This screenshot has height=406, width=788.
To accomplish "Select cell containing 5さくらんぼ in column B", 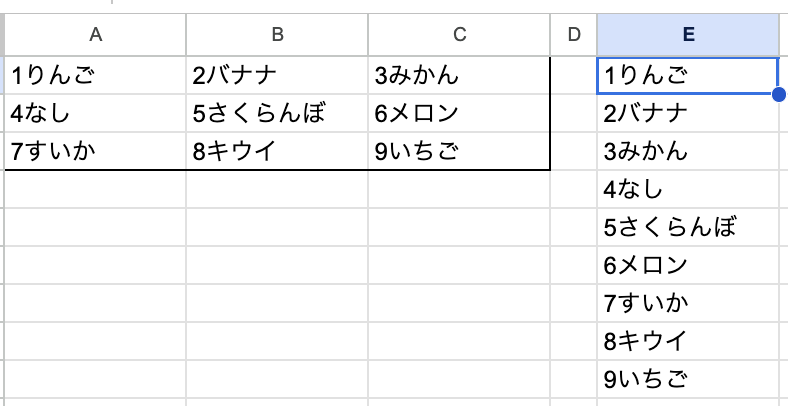I will click(277, 113).
